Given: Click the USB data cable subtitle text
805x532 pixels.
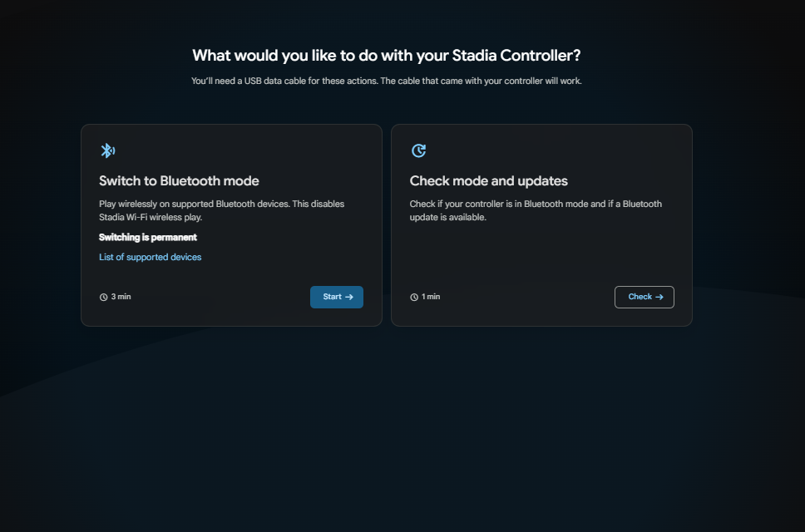Looking at the screenshot, I should [x=386, y=81].
